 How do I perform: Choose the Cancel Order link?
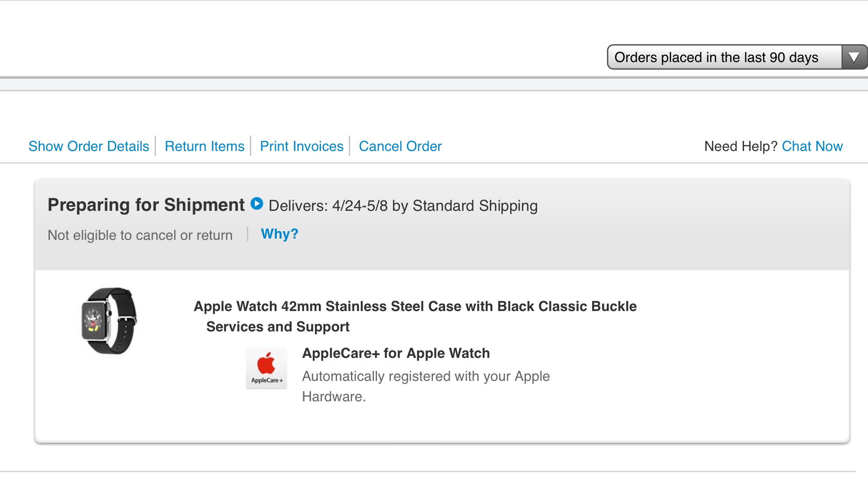click(400, 147)
